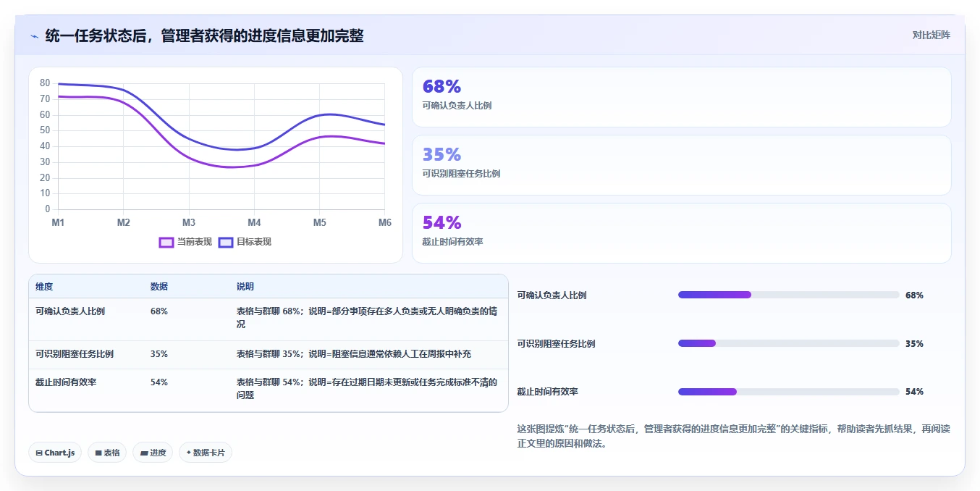Viewport: 980px width, 491px height.
Task: Click the 68% value in the table
Action: [x=159, y=311]
